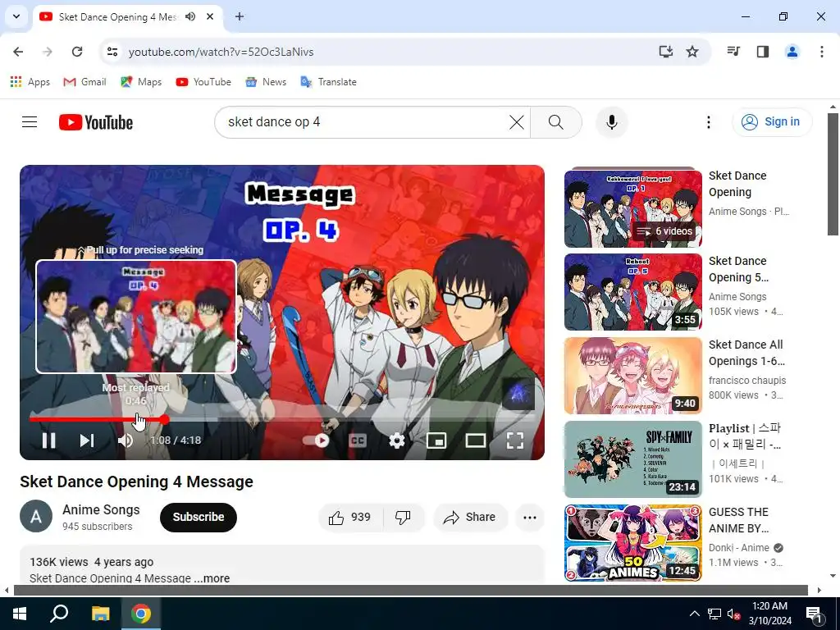840x630 pixels.
Task: Click the horizontal page scrollbar
Action: click(x=410, y=591)
